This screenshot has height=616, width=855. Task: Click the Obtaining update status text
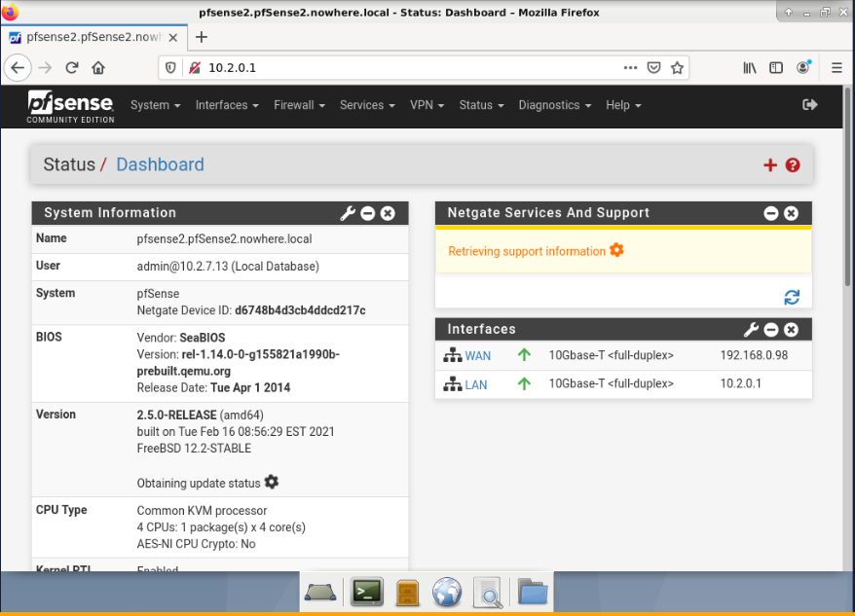click(x=199, y=484)
